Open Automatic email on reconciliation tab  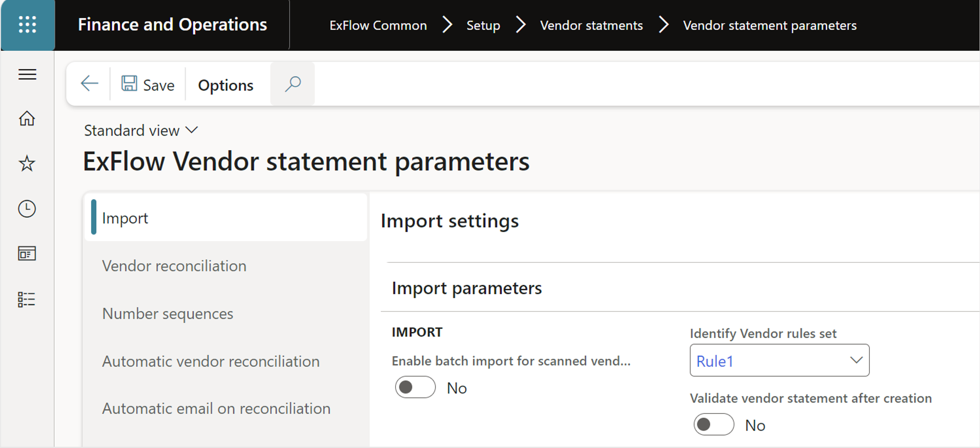point(225,408)
